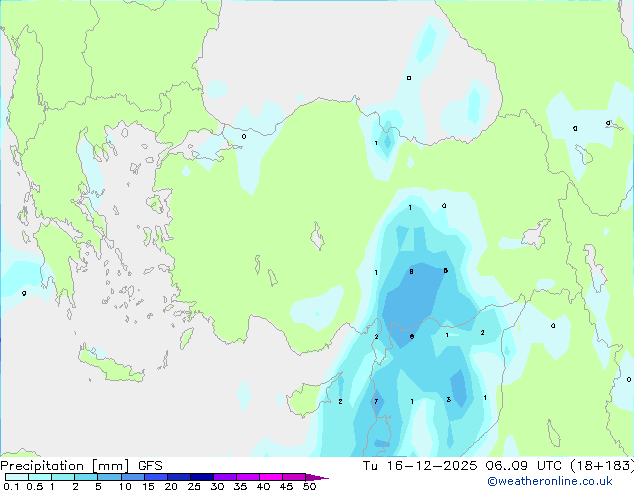This screenshot has width=634, height=490.
Task: Click the 25–30 mm dark navy swatch
Action: pyautogui.click(x=201, y=477)
